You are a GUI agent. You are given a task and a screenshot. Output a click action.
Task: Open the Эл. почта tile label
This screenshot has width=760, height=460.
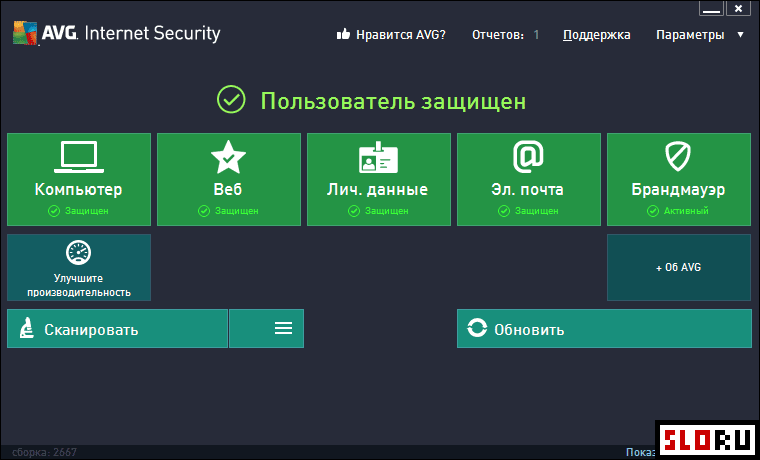tap(527, 190)
